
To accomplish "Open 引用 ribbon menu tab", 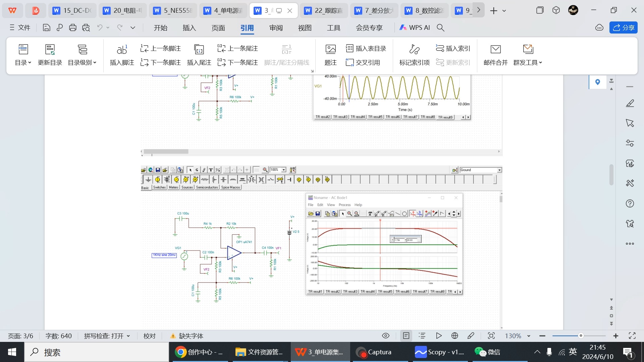I will (x=247, y=27).
